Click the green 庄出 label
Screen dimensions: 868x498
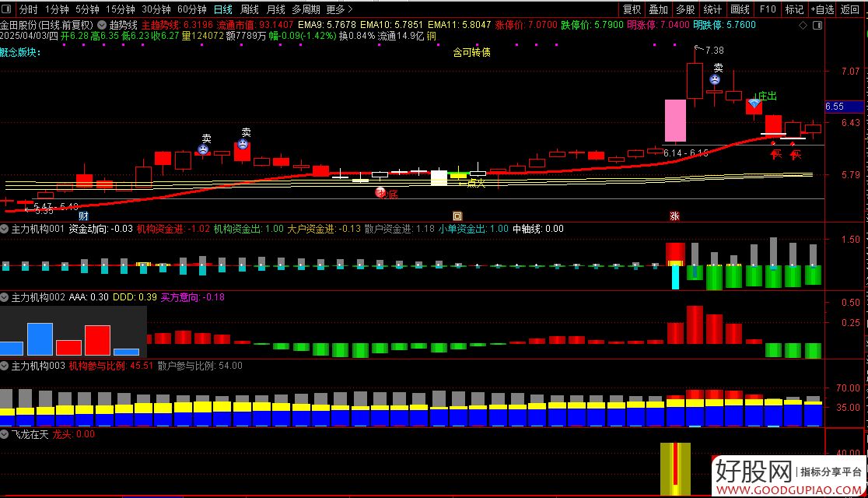coord(767,96)
